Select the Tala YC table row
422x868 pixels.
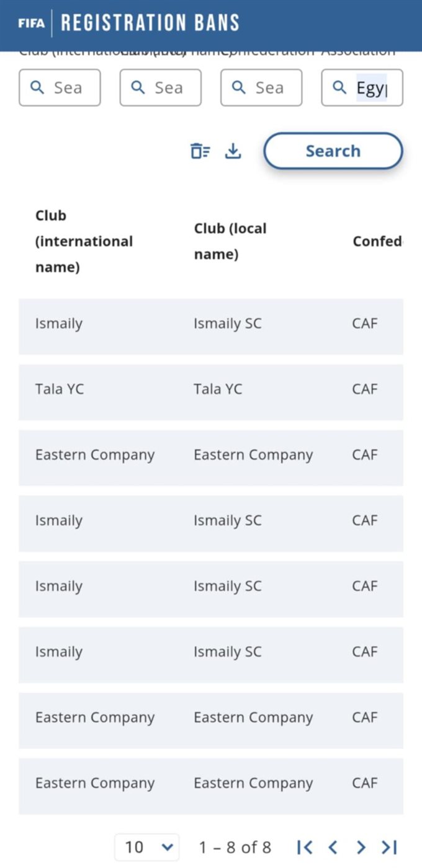coord(211,389)
